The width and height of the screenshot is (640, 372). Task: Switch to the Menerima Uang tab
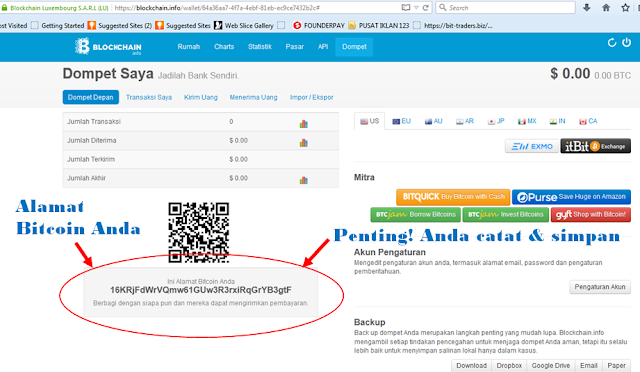coord(253,97)
